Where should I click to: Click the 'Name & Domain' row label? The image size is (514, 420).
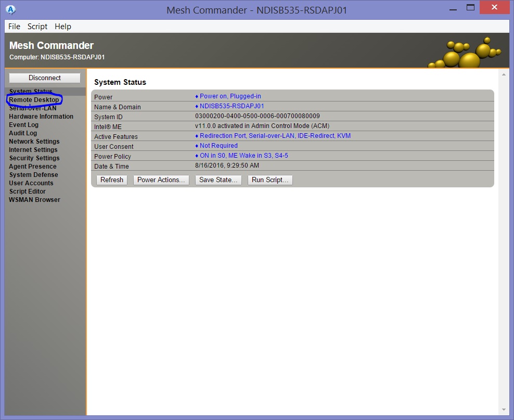[118, 107]
